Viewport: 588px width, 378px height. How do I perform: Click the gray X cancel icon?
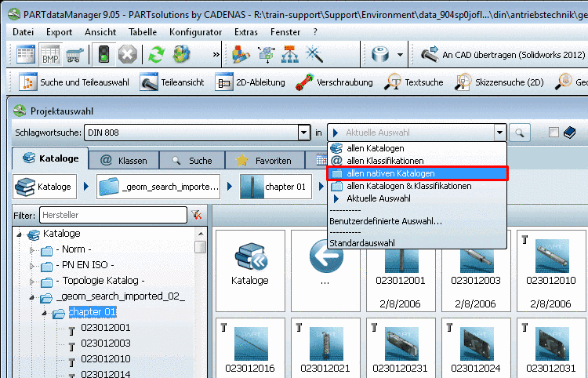(x=128, y=55)
